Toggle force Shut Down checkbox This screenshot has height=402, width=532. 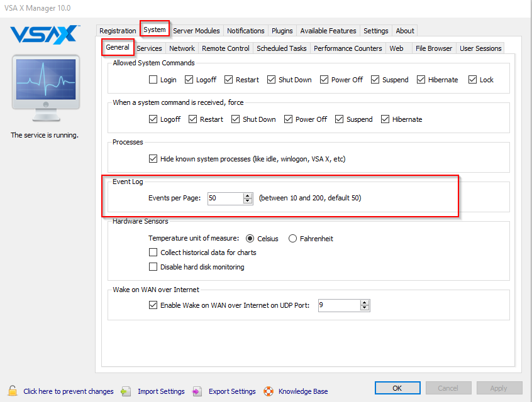(x=235, y=119)
